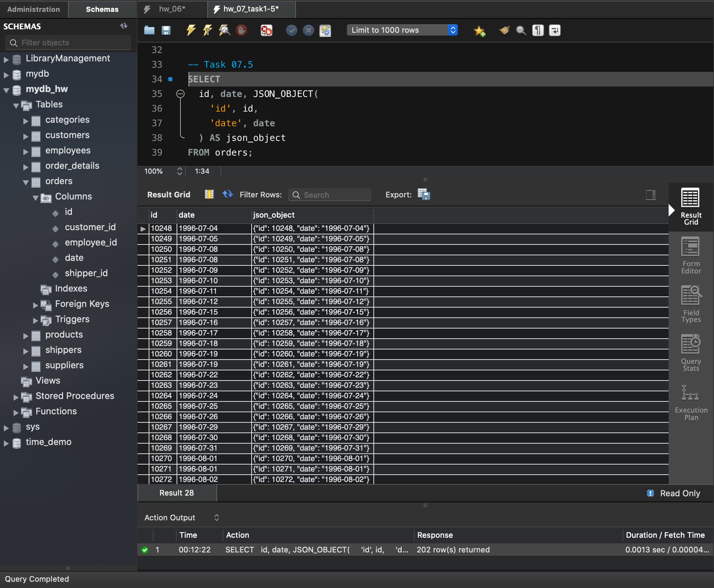
Task: Click the Explain Current Statement icon
Action: tap(225, 30)
